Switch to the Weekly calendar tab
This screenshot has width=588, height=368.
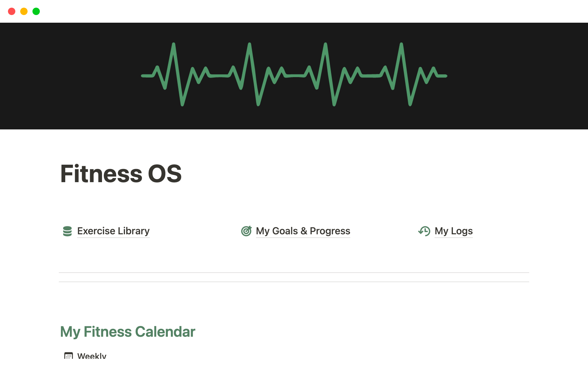click(x=92, y=356)
